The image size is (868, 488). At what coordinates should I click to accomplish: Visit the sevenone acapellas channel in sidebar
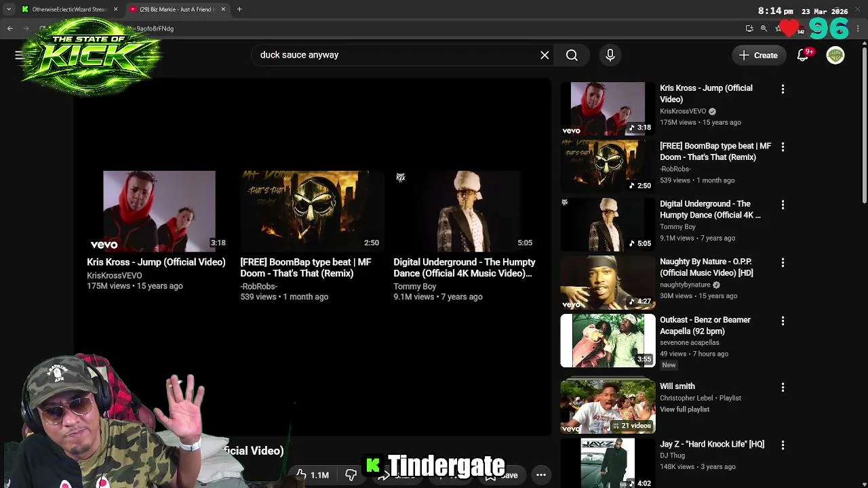[x=689, y=342]
